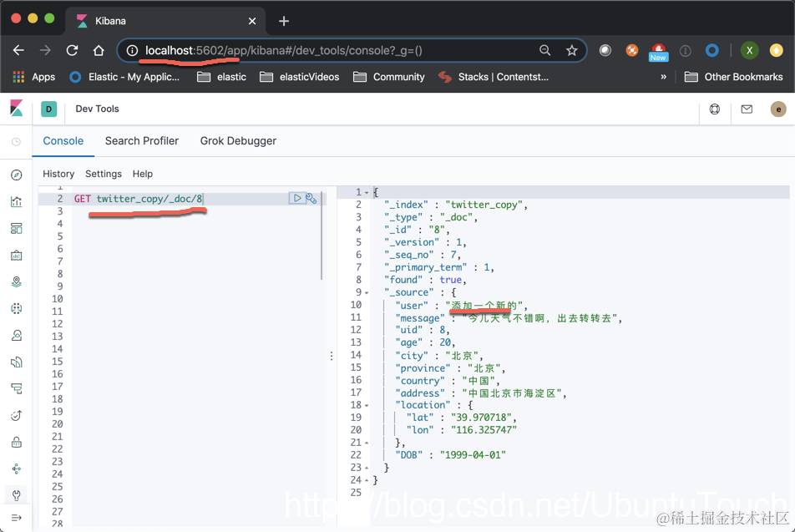Click the GET twitter_copy/_doc/8 request line
This screenshot has width=795, height=532.
coord(138,199)
